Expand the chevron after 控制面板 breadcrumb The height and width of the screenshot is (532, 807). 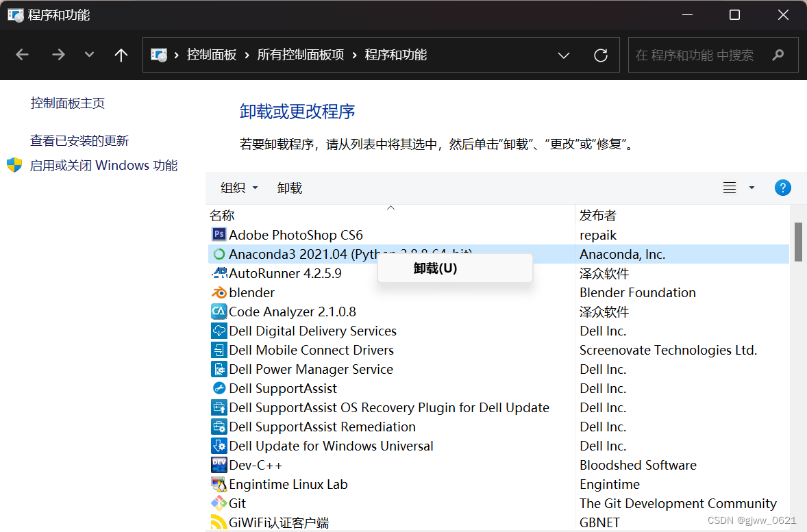pyautogui.click(x=247, y=55)
